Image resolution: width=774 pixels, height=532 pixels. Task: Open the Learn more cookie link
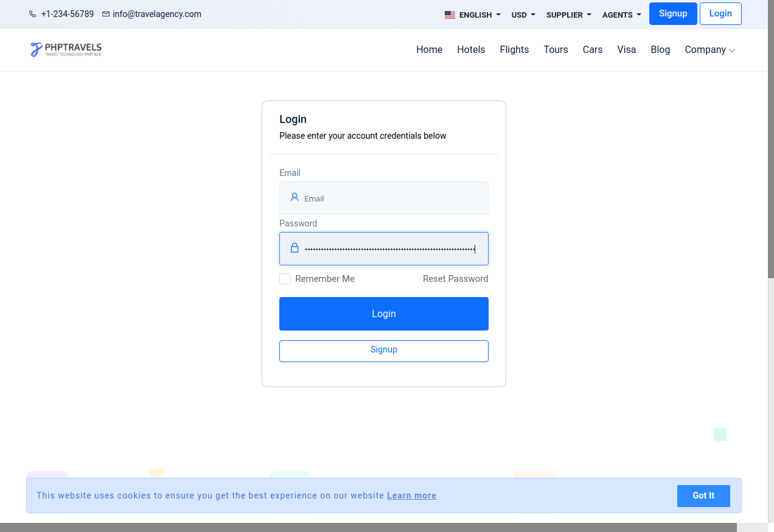point(411,495)
